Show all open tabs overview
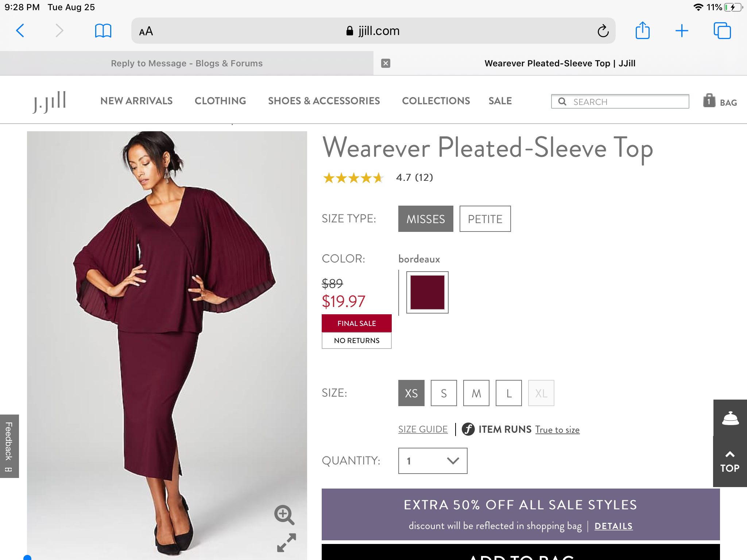747x560 pixels. coord(722,31)
